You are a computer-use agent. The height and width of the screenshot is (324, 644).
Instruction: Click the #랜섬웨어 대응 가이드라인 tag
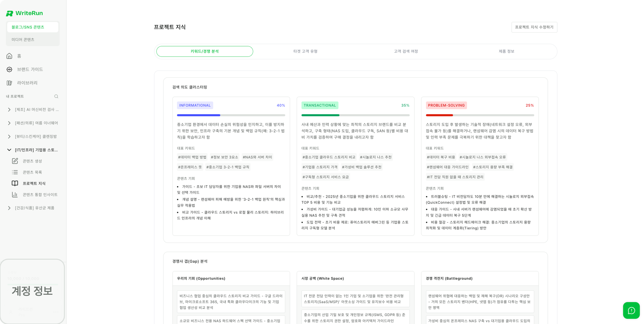coord(448,167)
